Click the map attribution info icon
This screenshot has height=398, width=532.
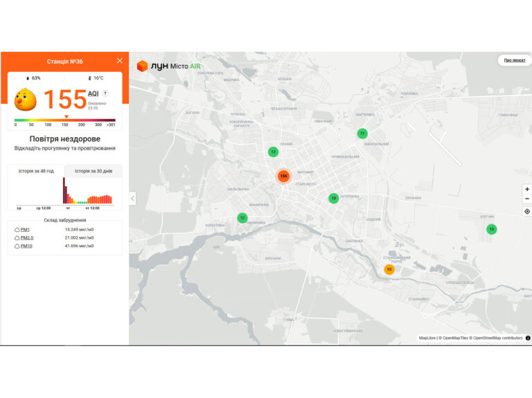pyautogui.click(x=528, y=338)
